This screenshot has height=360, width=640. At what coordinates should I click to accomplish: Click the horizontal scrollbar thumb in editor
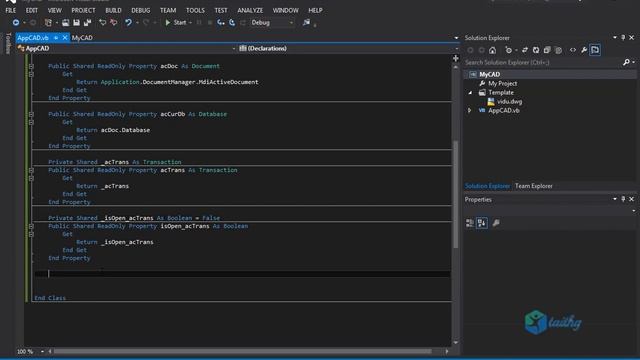(242, 351)
